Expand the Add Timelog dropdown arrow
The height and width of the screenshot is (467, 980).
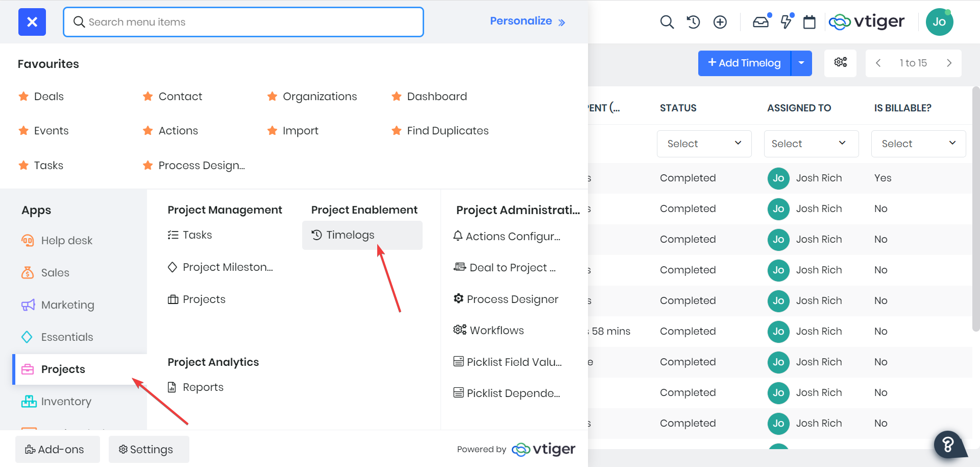tap(801, 63)
